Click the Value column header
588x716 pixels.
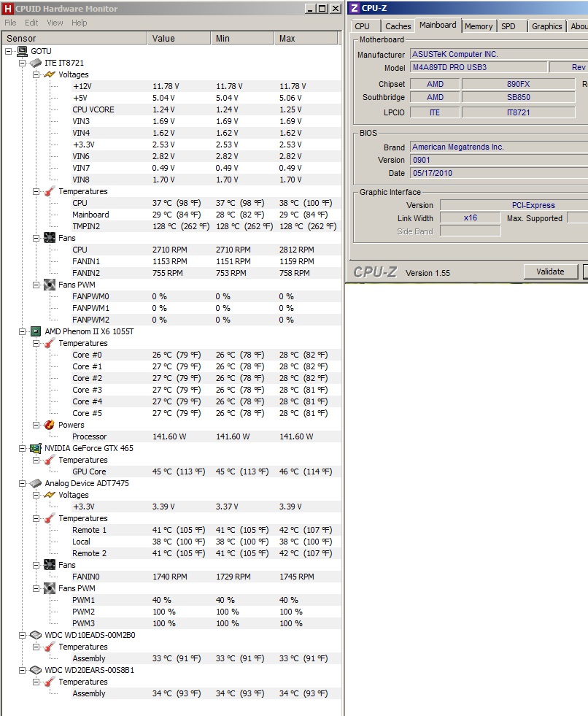(179, 39)
